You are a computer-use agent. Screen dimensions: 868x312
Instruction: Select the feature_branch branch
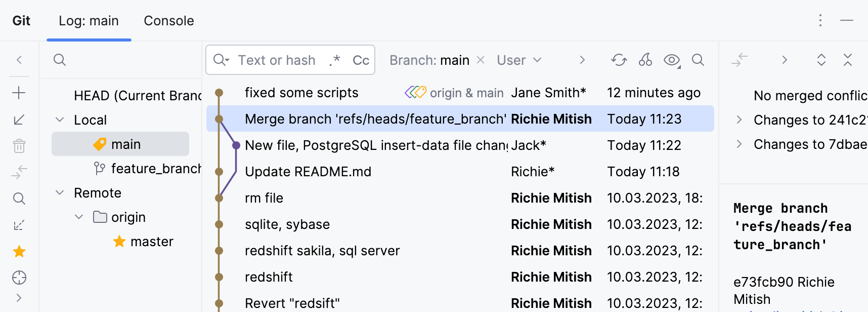(155, 169)
